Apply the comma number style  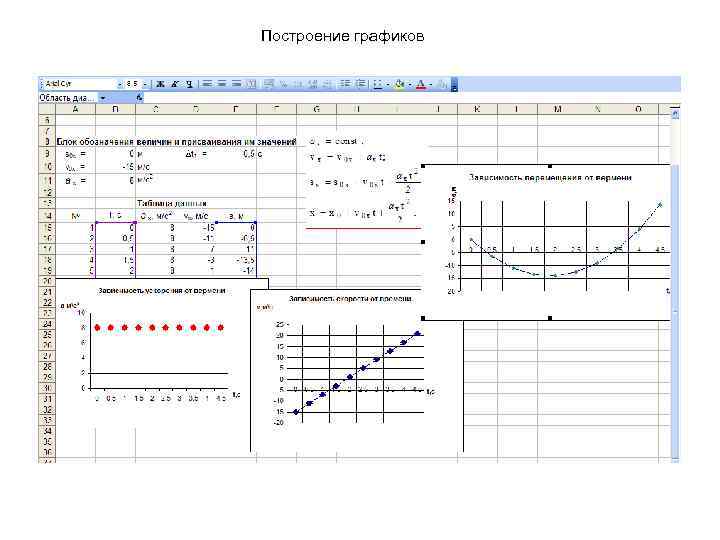click(x=298, y=84)
